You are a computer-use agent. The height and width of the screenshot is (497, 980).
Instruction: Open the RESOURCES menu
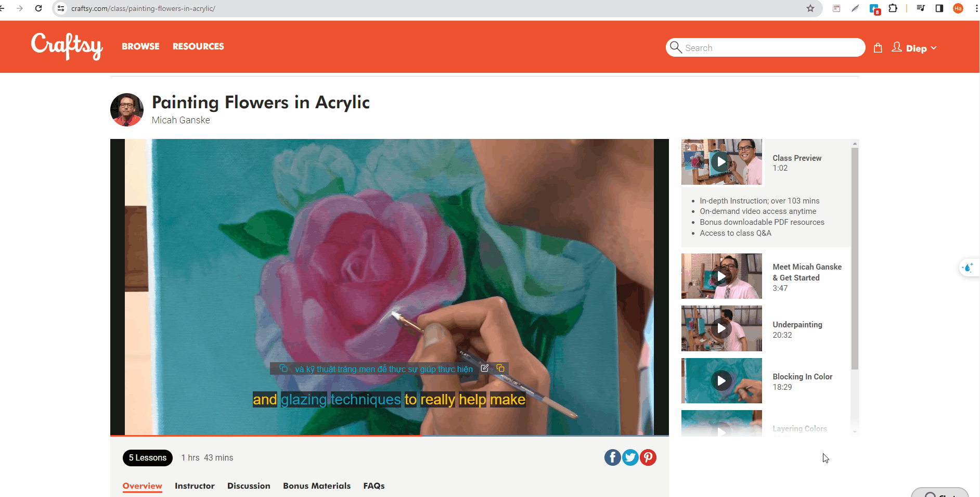tap(198, 46)
